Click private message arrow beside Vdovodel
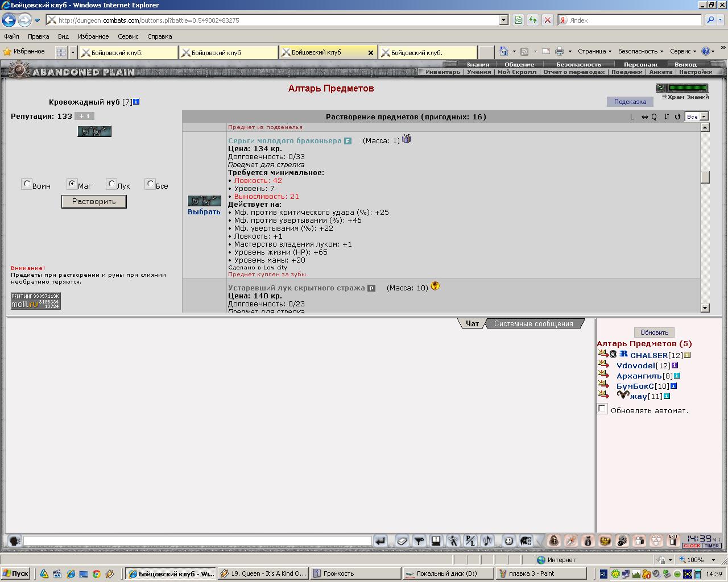The height and width of the screenshot is (582, 728). (x=603, y=365)
